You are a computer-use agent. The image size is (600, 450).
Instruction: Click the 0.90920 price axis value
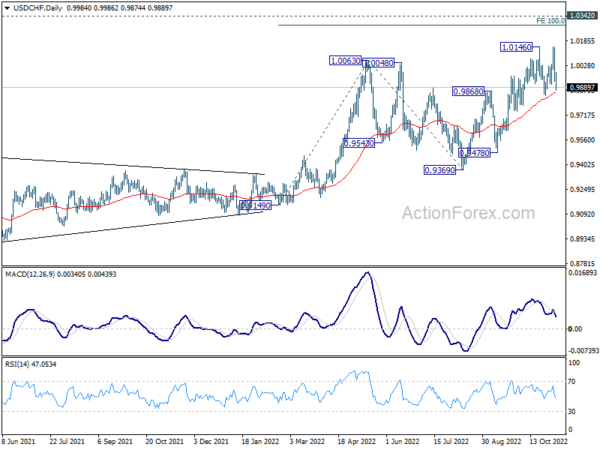[582, 214]
